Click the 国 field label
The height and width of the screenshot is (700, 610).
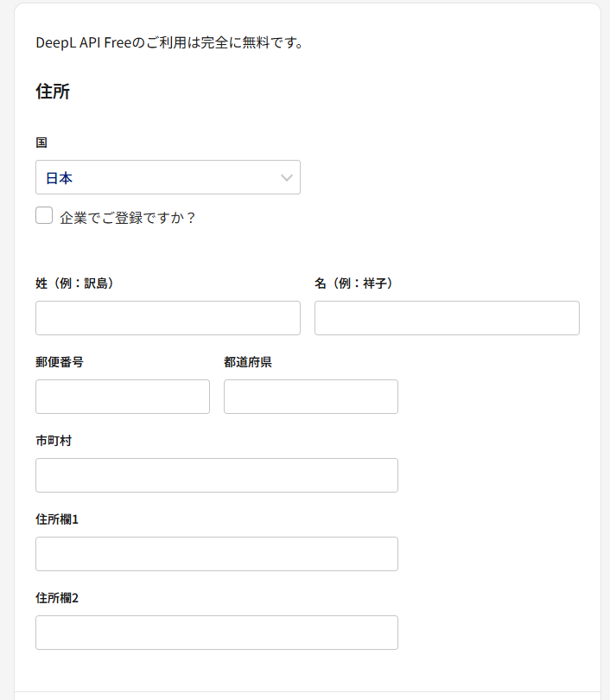point(41,143)
